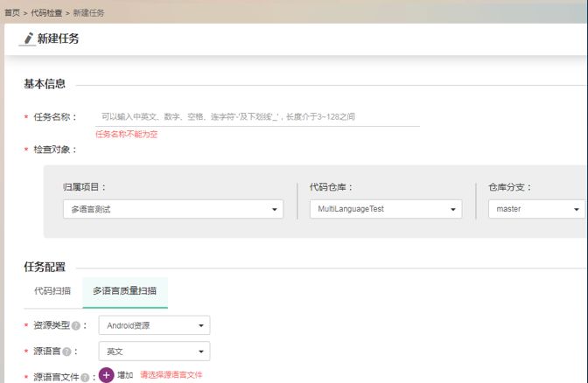Click the 基本信息 section heading
Image resolution: width=588 pixels, height=383 pixels.
(x=45, y=84)
